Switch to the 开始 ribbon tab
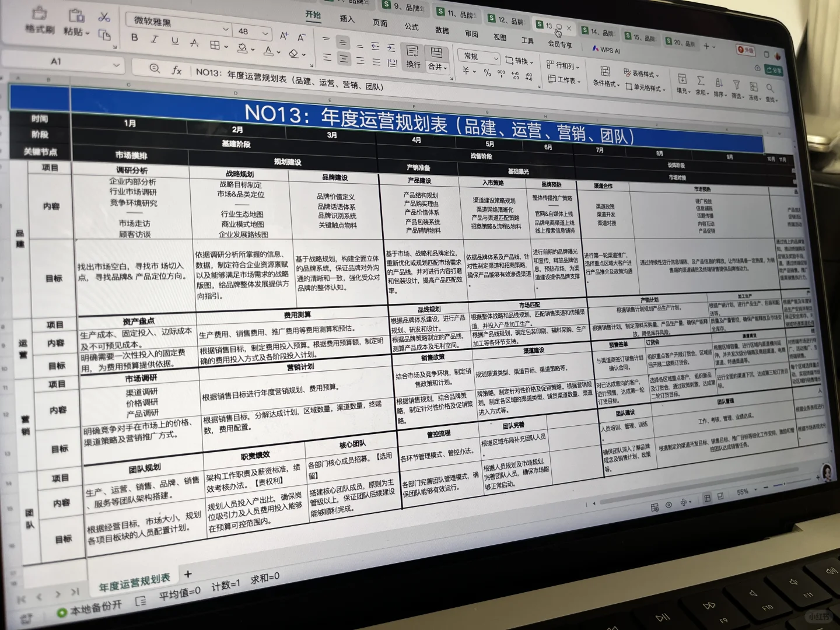This screenshot has width=840, height=630. (x=313, y=16)
